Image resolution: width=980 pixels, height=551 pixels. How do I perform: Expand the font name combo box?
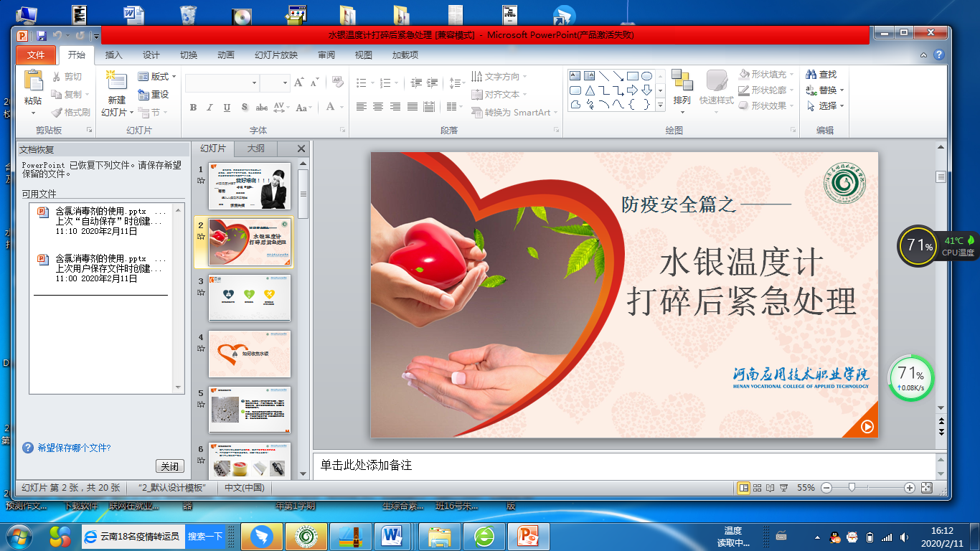(254, 83)
